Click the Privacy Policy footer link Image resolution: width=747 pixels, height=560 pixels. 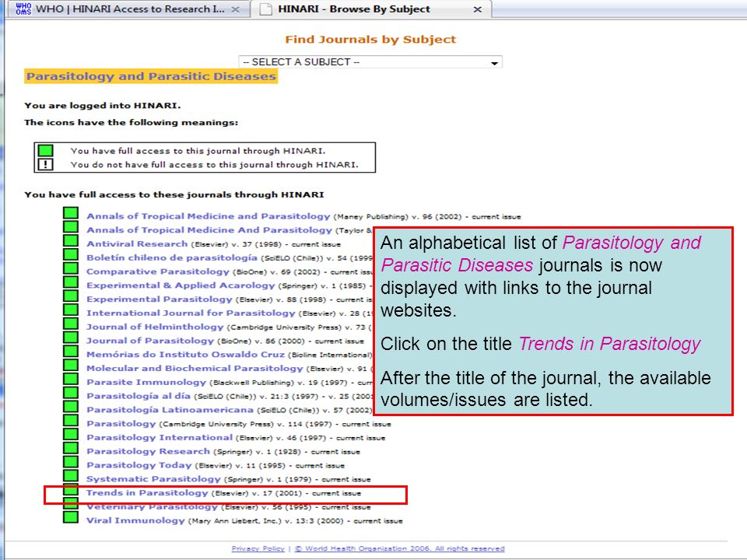point(258,548)
